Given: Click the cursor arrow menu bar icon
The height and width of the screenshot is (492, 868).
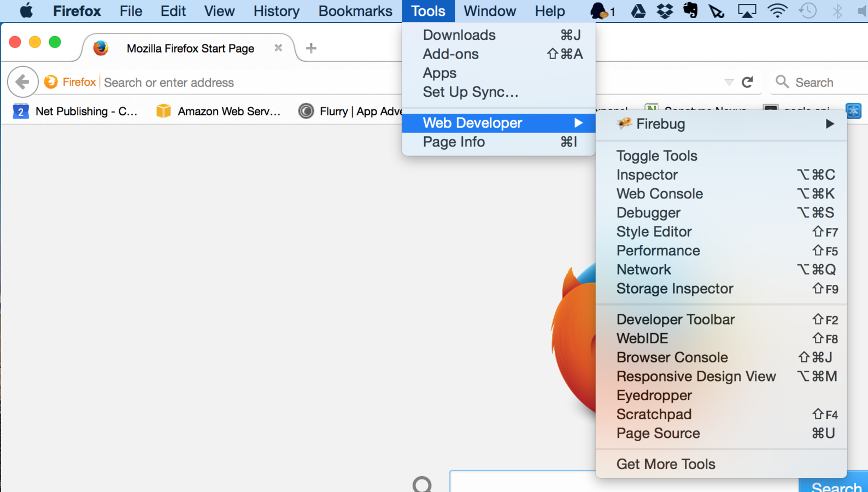Looking at the screenshot, I should click(717, 11).
